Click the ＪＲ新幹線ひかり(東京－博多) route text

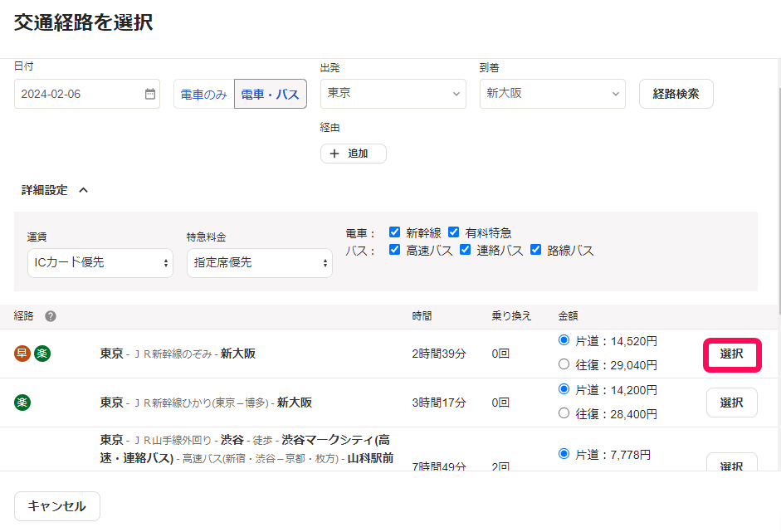click(201, 403)
